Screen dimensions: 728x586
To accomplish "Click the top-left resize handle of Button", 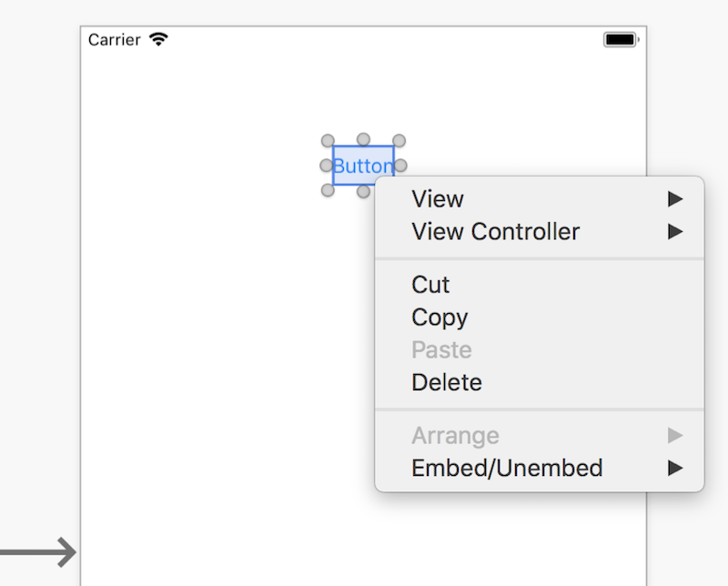I will [x=328, y=140].
